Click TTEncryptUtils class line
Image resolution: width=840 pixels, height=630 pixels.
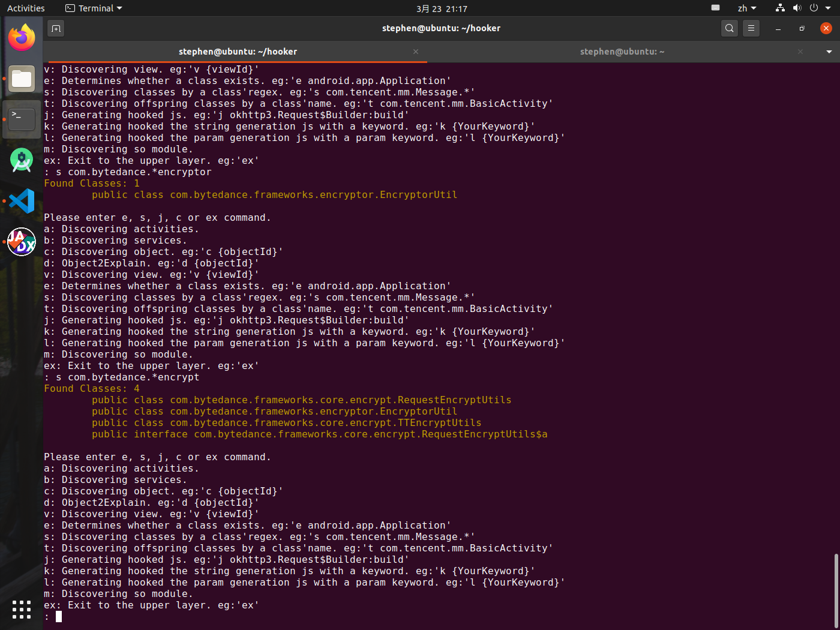click(x=287, y=423)
